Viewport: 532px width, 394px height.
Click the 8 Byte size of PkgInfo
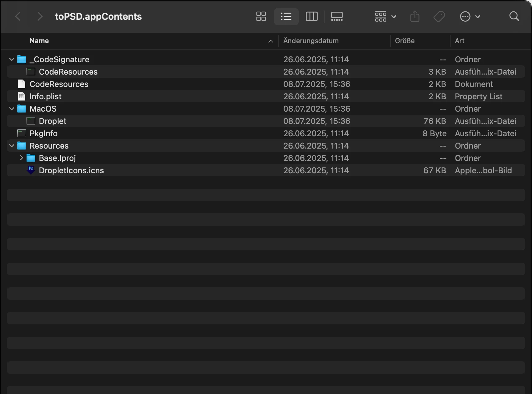click(434, 133)
